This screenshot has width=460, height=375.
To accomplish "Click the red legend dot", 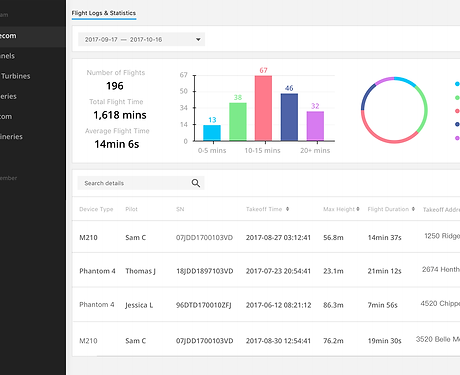I will [x=457, y=111].
